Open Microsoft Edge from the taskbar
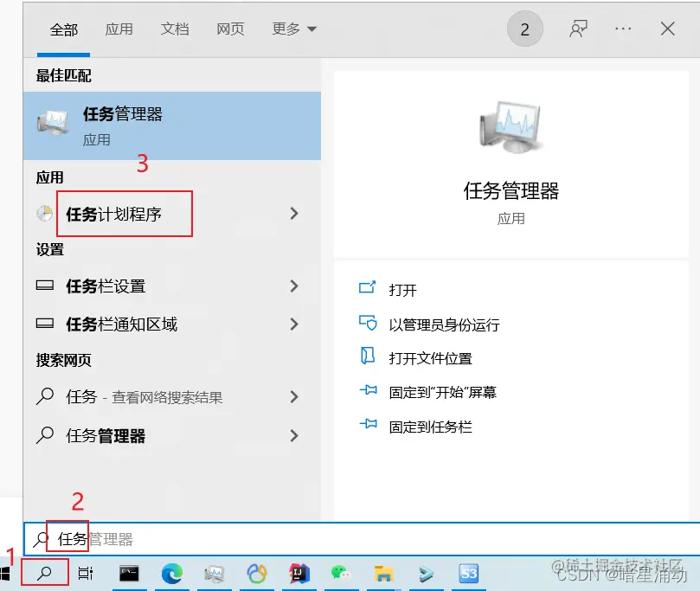700x591 pixels. pyautogui.click(x=172, y=573)
